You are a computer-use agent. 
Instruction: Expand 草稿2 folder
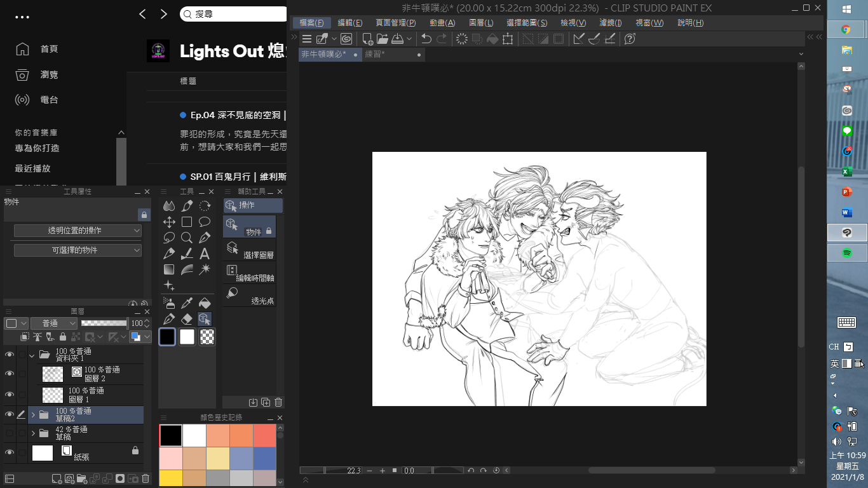pyautogui.click(x=33, y=414)
